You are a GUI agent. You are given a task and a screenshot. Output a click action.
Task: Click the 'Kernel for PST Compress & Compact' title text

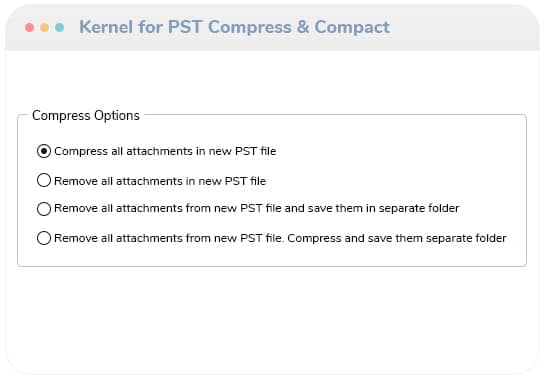(x=235, y=27)
